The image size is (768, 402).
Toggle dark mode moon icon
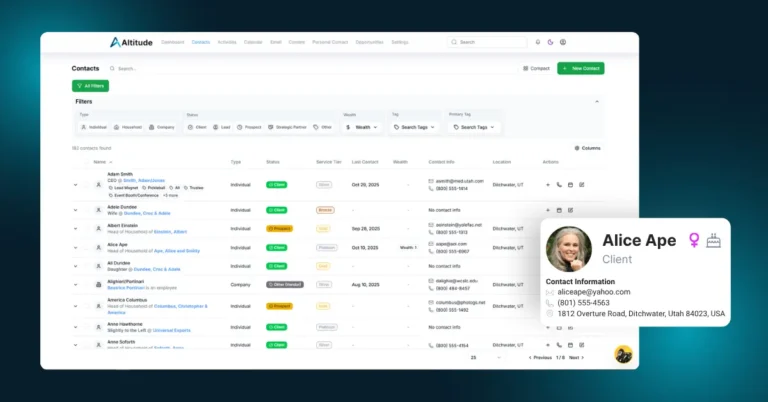pyautogui.click(x=550, y=42)
